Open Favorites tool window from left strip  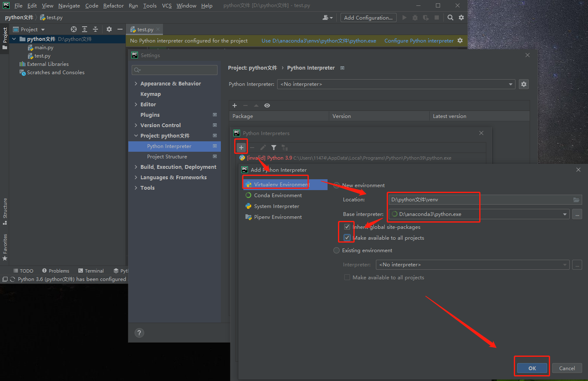(5, 247)
